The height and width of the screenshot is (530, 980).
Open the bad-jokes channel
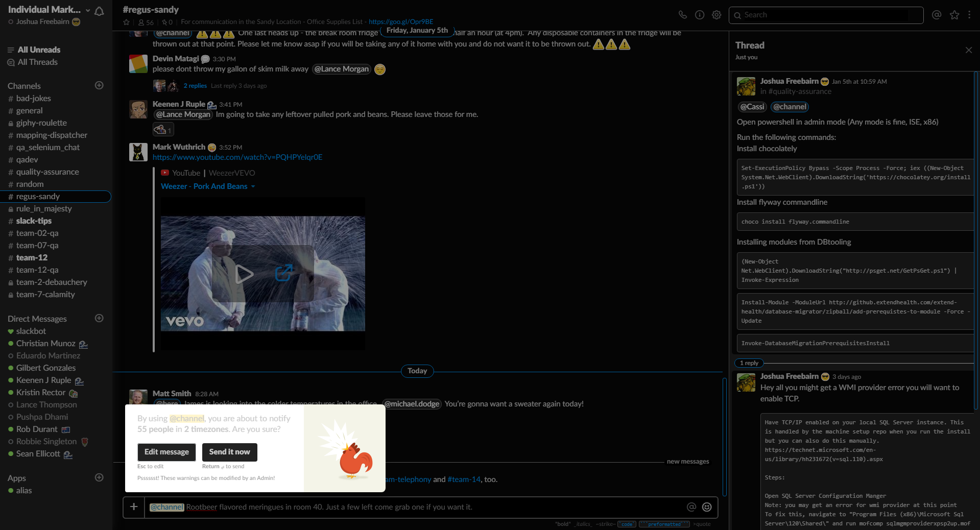pos(34,98)
